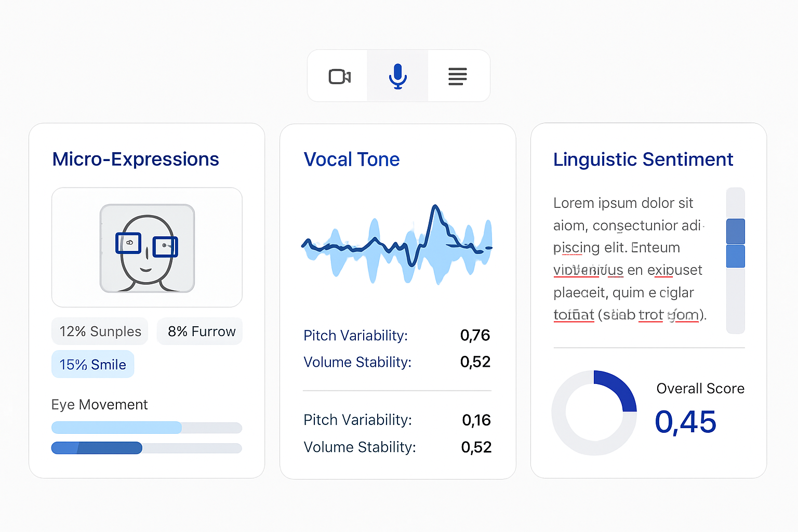The image size is (798, 532).
Task: Toggle the 12% Sunples tag
Action: pyautogui.click(x=100, y=331)
